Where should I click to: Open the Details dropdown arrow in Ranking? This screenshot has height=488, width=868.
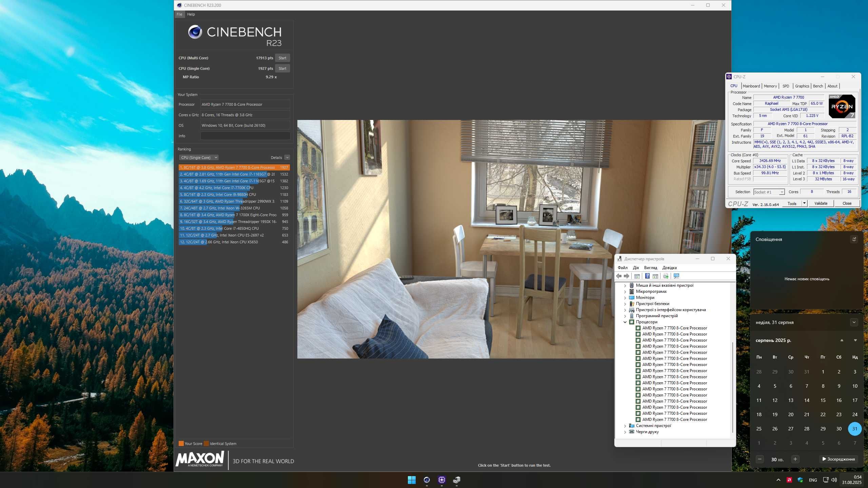tap(287, 158)
